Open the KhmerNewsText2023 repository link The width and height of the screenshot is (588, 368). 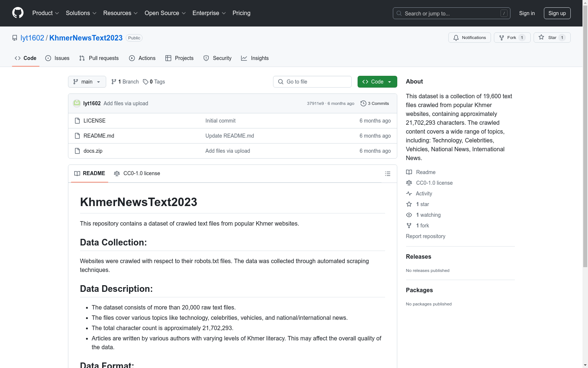point(86,38)
